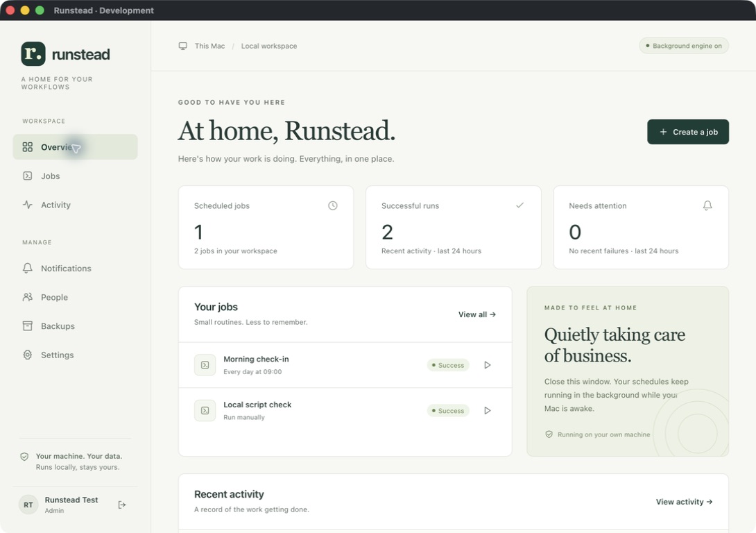This screenshot has width=756, height=533.
Task: Click the runstead logo icon
Action: pyautogui.click(x=33, y=53)
